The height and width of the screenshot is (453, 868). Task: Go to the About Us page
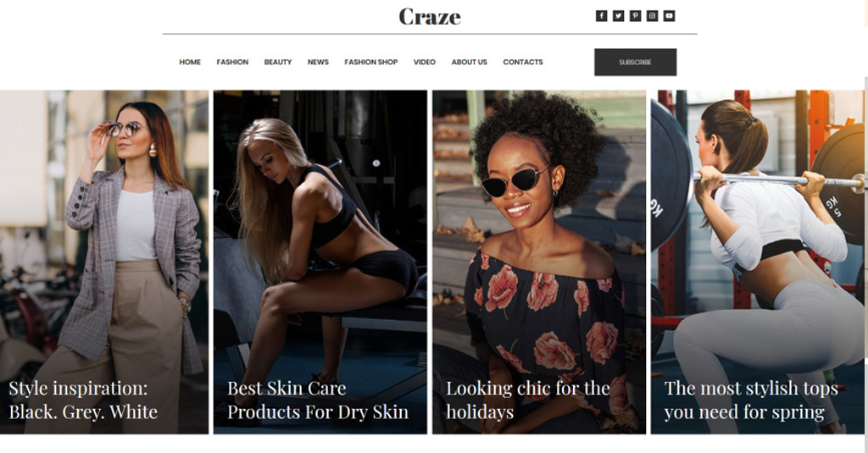[470, 62]
